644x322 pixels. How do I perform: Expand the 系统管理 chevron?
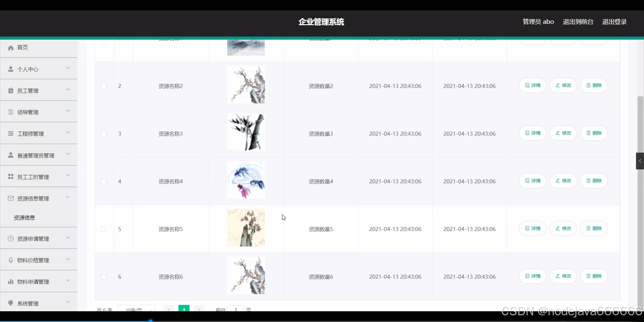tap(68, 302)
